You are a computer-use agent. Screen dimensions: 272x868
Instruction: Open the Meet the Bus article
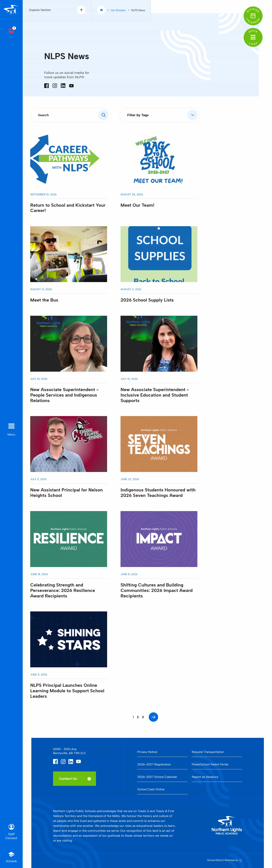coord(44,300)
